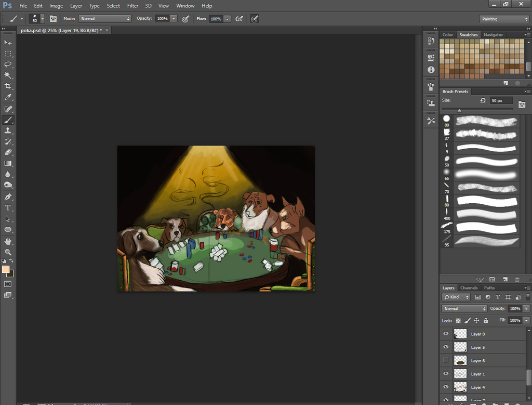Click the brush size px field
532x405 pixels.
click(x=501, y=100)
